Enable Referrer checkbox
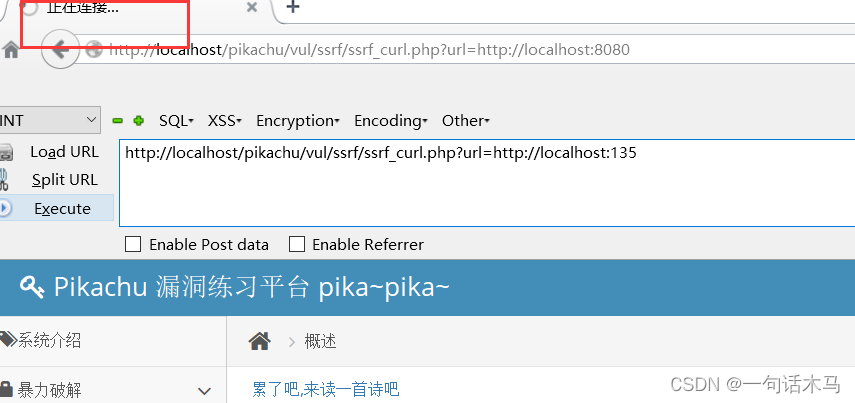Image resolution: width=855 pixels, height=403 pixels. pos(297,244)
